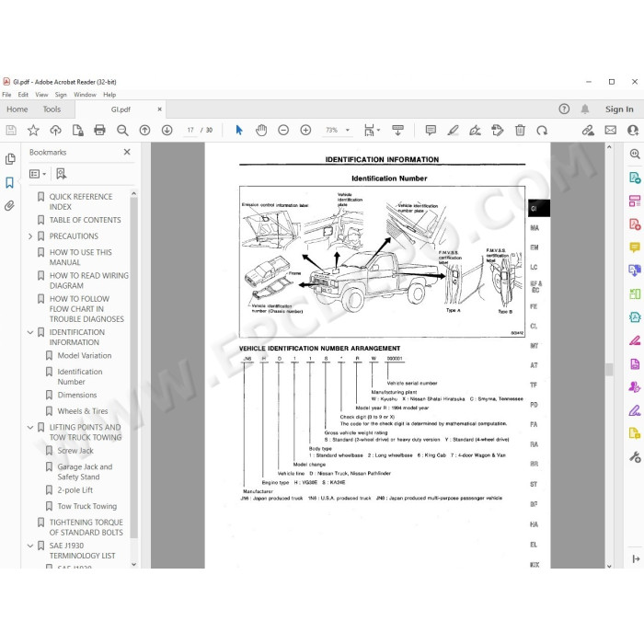Open More Tools wrench icon

(635, 457)
